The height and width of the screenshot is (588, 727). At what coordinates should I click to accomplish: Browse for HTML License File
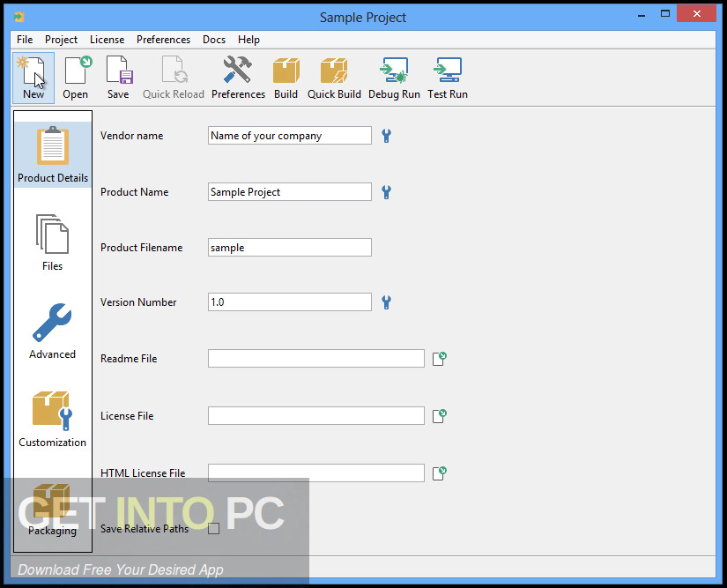[439, 473]
